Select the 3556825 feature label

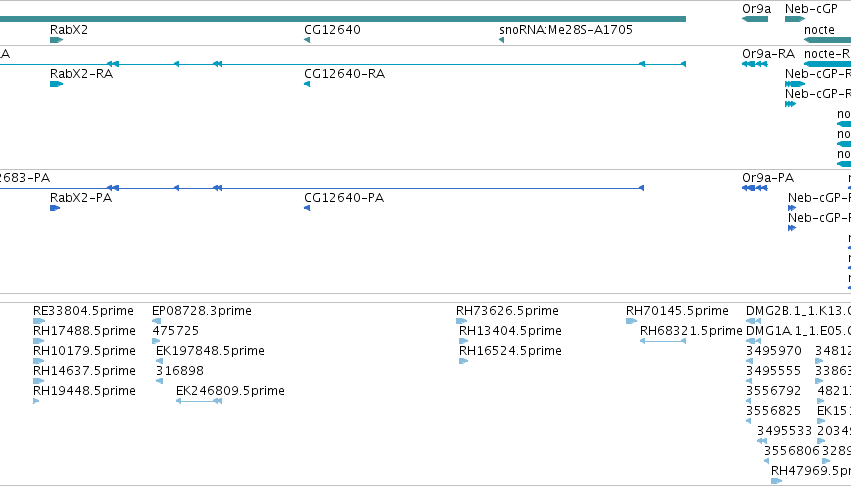[773, 411]
